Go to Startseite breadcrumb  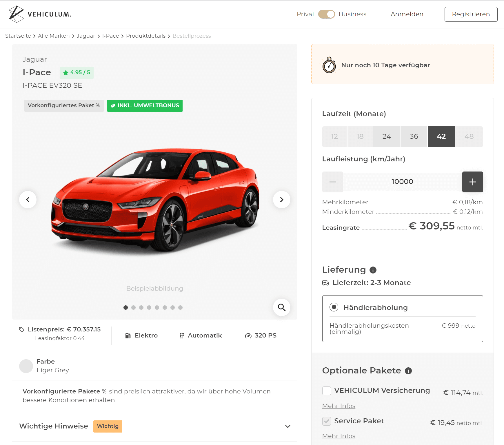coord(18,36)
